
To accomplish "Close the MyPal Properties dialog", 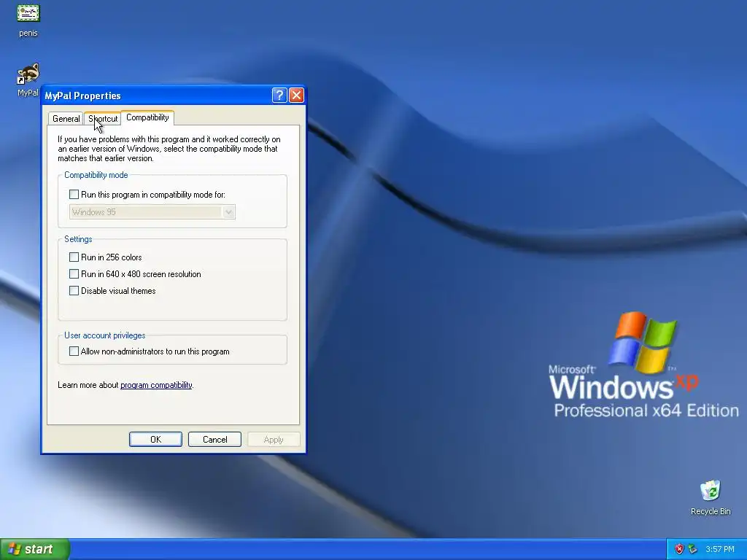I will tap(296, 96).
